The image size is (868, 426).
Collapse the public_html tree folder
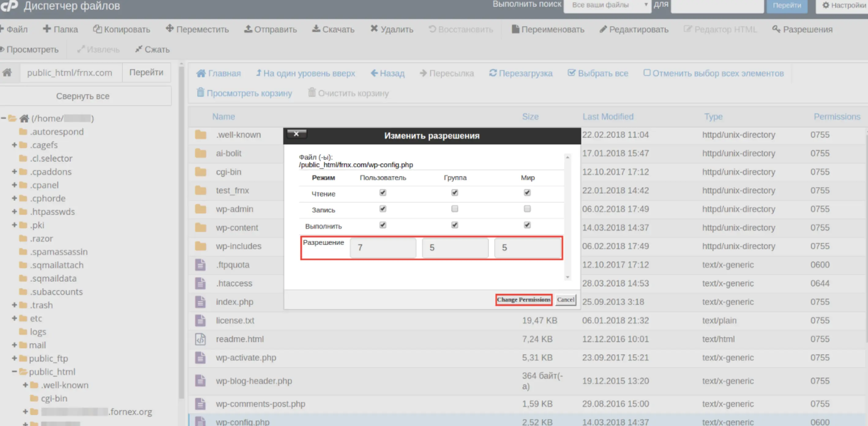(x=14, y=372)
